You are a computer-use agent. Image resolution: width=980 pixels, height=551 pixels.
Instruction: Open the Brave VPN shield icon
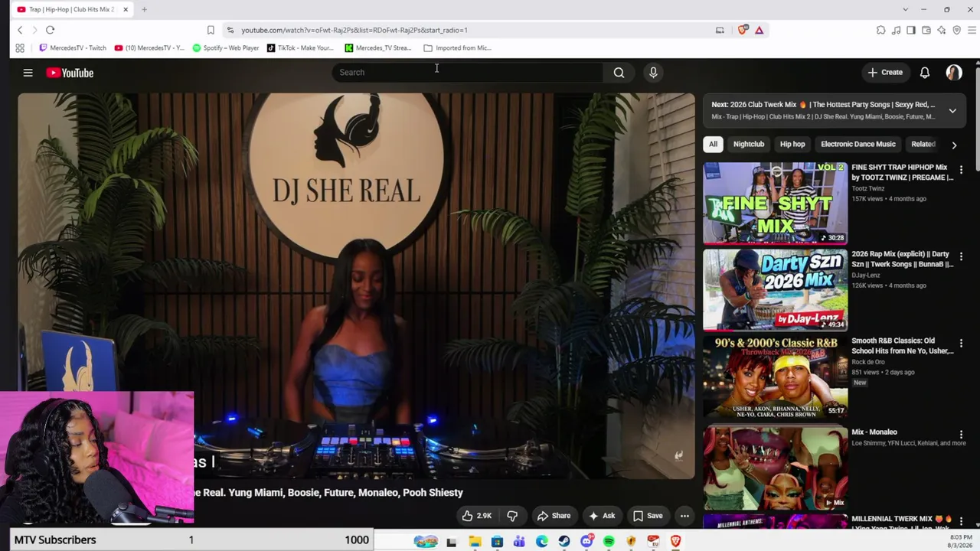click(x=957, y=30)
